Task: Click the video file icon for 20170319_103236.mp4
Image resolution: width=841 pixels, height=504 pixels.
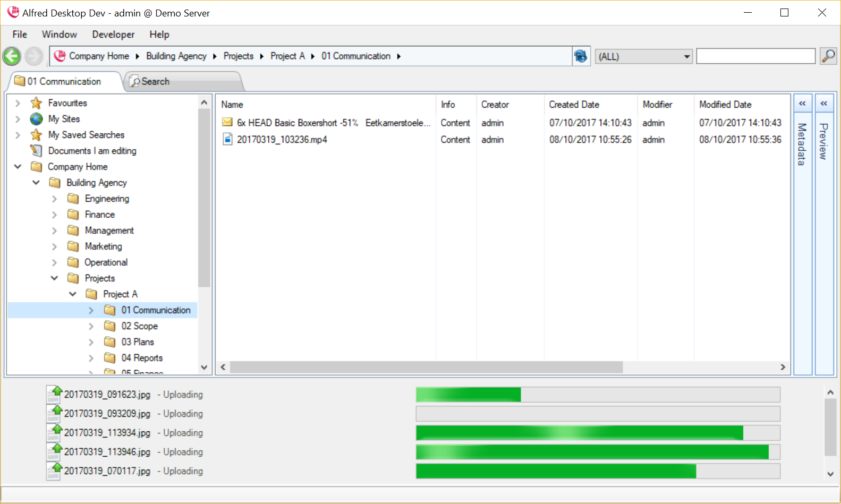Action: pos(227,140)
